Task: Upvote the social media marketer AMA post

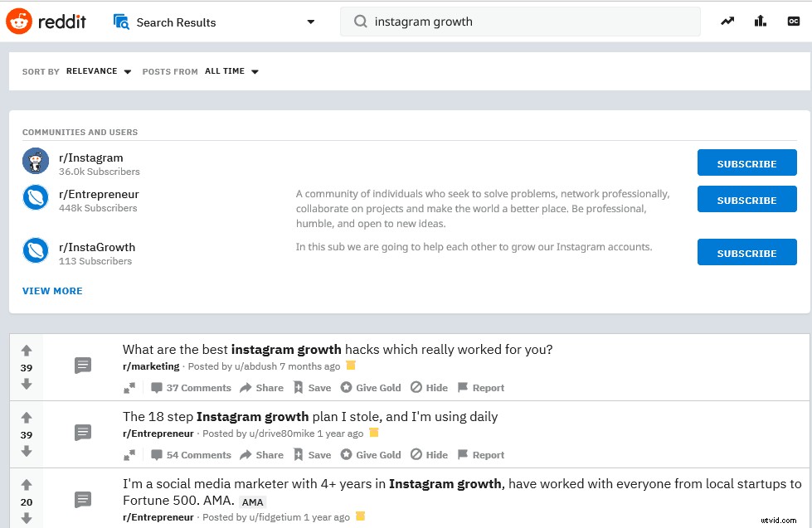Action: pos(27,485)
